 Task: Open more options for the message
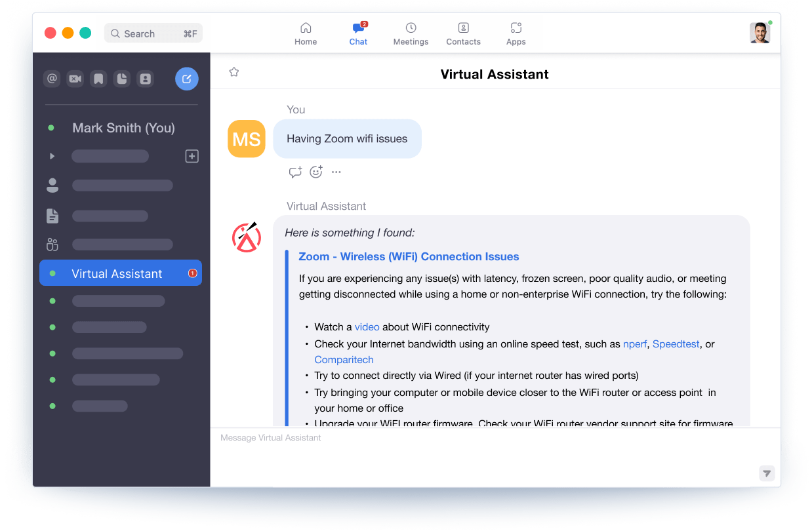336,172
